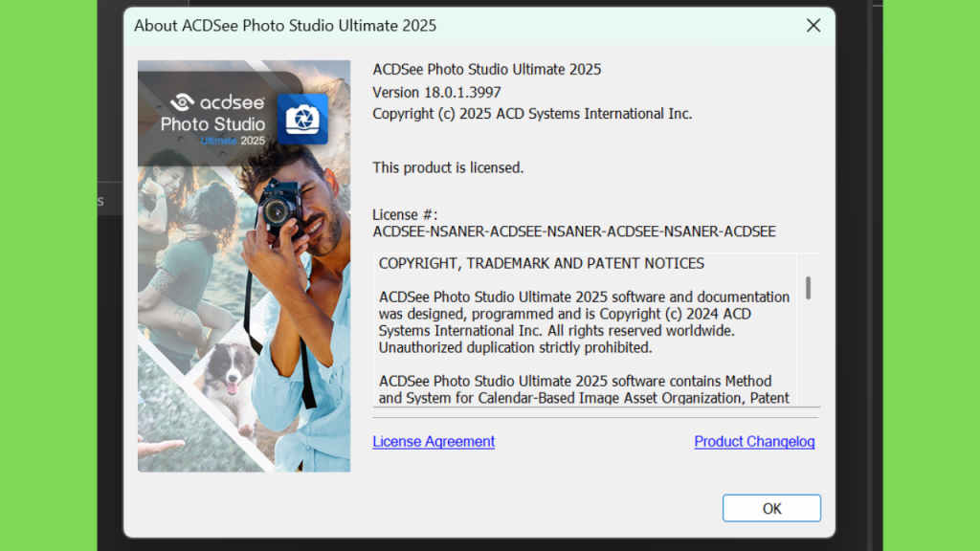Screen dimensions: 980x551
Task: Click the notices text box scrollbar thumb
Action: tap(808, 288)
